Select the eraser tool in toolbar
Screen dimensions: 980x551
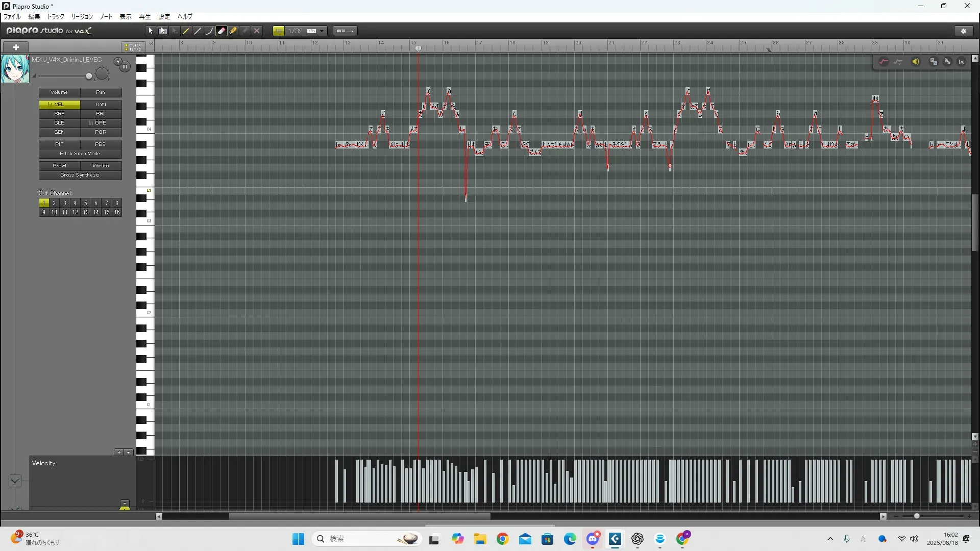tap(222, 31)
